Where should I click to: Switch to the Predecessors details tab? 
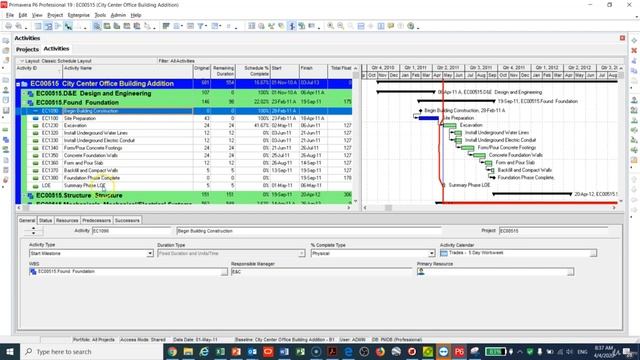point(96,220)
